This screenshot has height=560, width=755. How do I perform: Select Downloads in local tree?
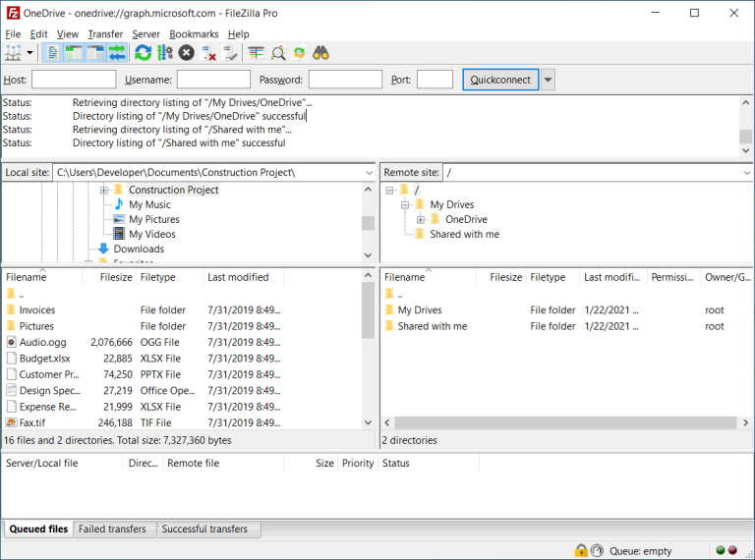click(x=139, y=249)
